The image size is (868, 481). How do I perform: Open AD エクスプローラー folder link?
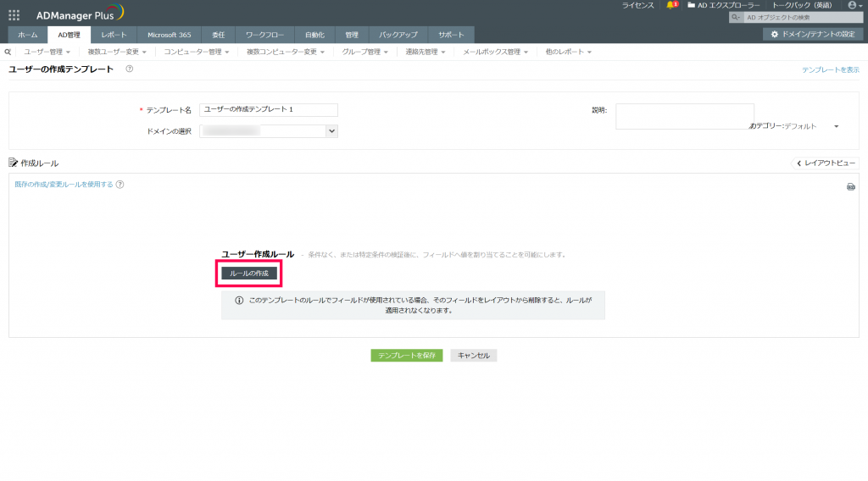(724, 5)
